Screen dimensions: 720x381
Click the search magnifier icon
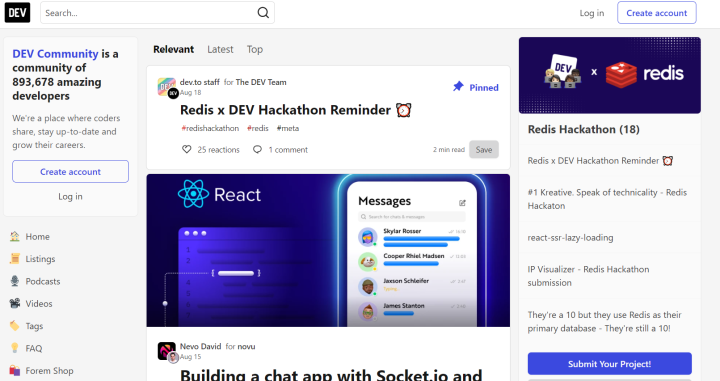pos(263,13)
